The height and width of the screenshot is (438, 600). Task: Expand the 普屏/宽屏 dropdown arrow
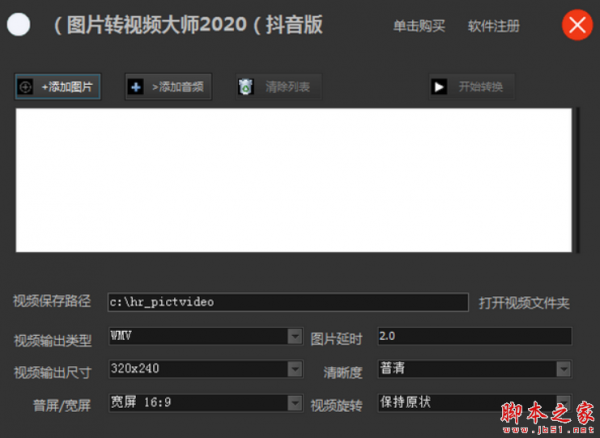click(x=295, y=403)
